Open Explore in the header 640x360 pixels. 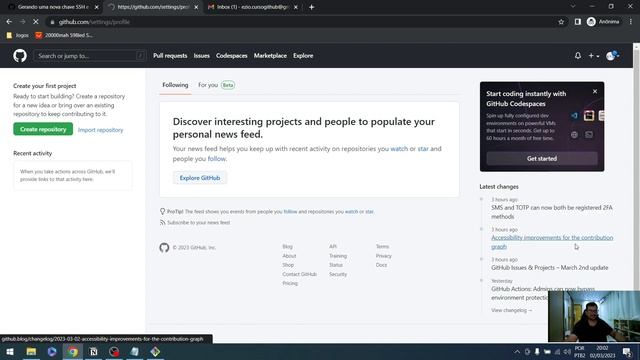pyautogui.click(x=303, y=56)
